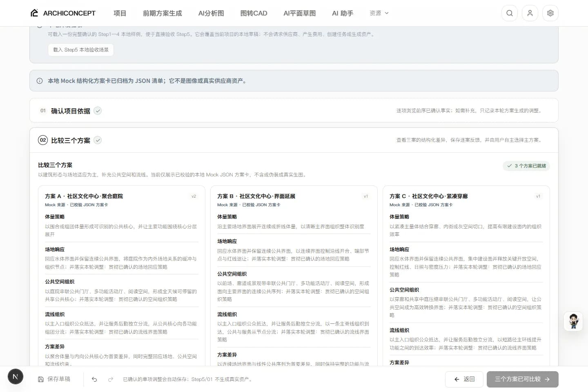The height and width of the screenshot is (392, 588).
Task: Click the v1 version badge on 方案 B
Action: pos(366,196)
